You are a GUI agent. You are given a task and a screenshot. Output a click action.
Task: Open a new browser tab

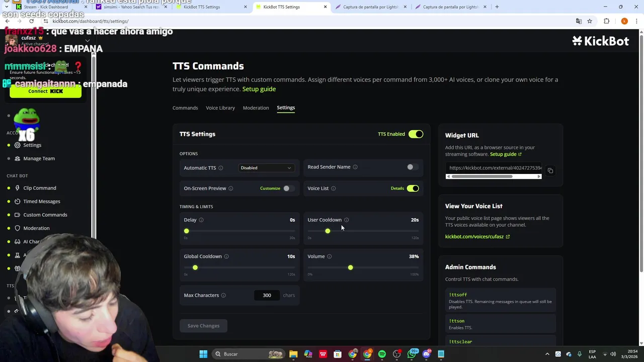[497, 7]
